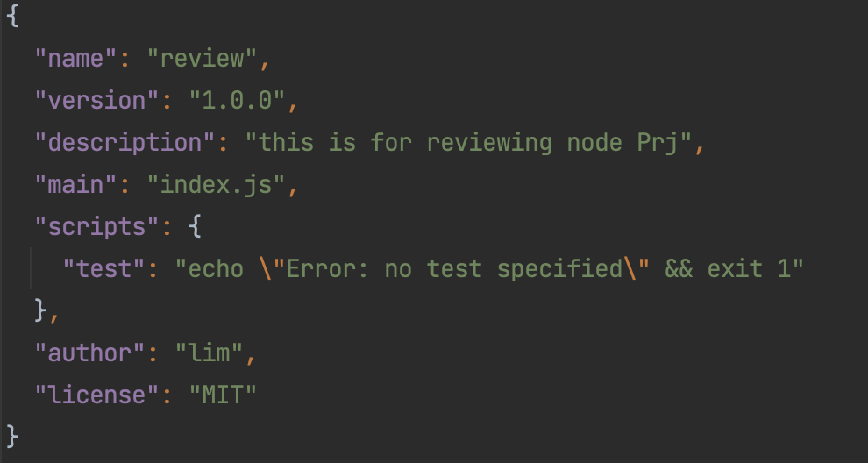
Task: Place cursor on the "name" key
Action: coord(75,59)
